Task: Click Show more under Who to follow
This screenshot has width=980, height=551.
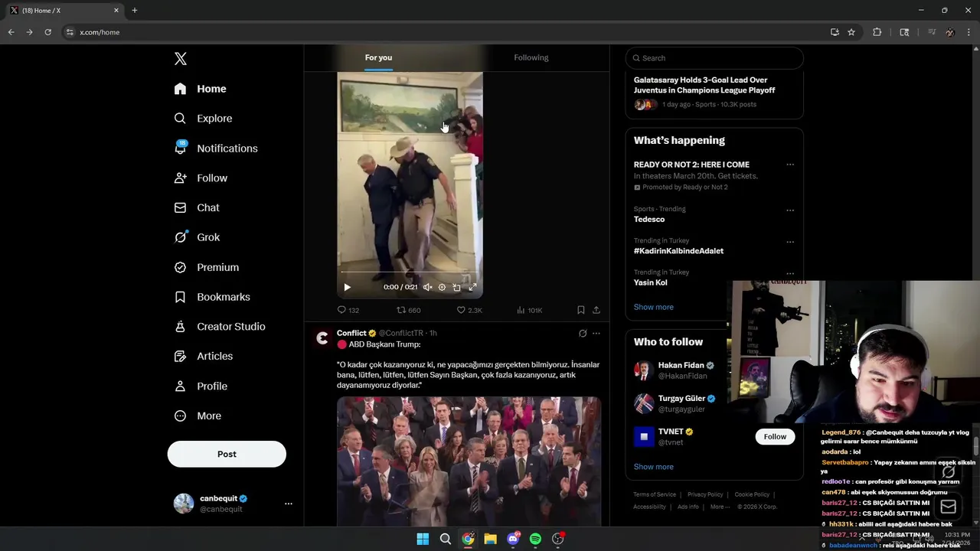Action: [x=654, y=467]
